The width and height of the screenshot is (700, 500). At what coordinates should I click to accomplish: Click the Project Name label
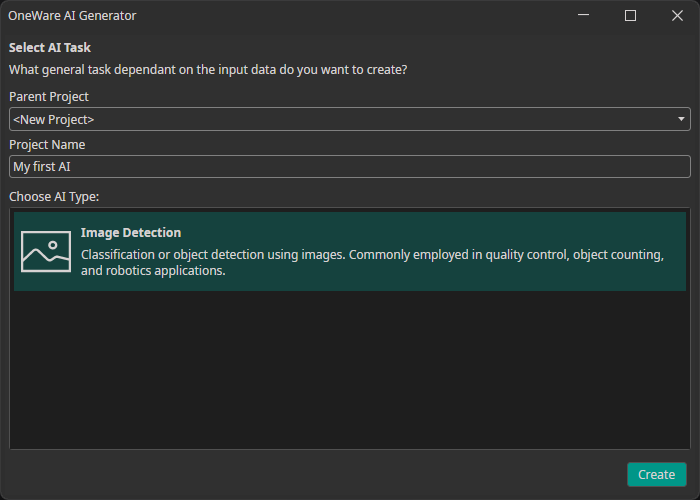pos(47,145)
